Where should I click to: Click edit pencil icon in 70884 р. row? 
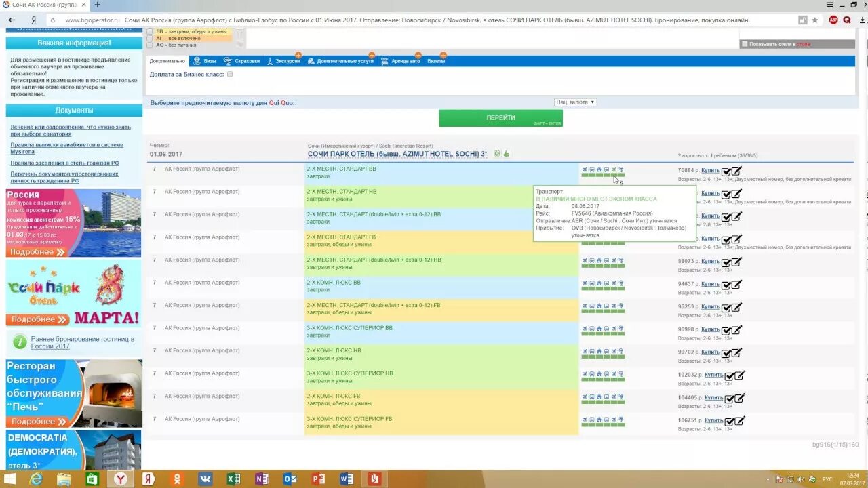[736, 171]
